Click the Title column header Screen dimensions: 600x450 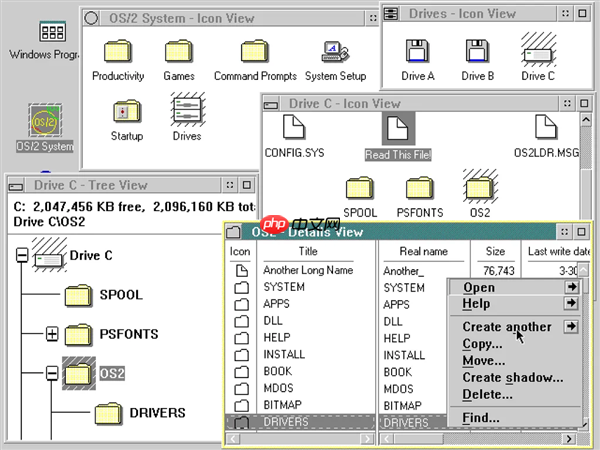(308, 252)
